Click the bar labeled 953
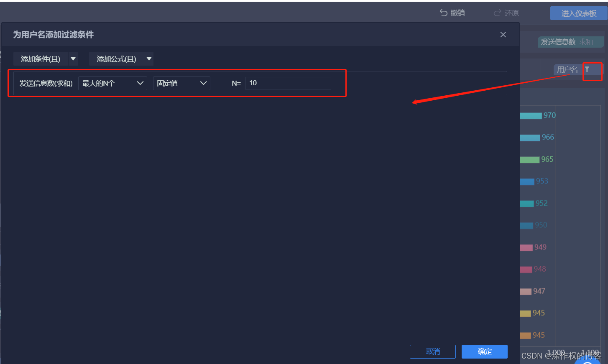This screenshot has width=608, height=364. (527, 181)
